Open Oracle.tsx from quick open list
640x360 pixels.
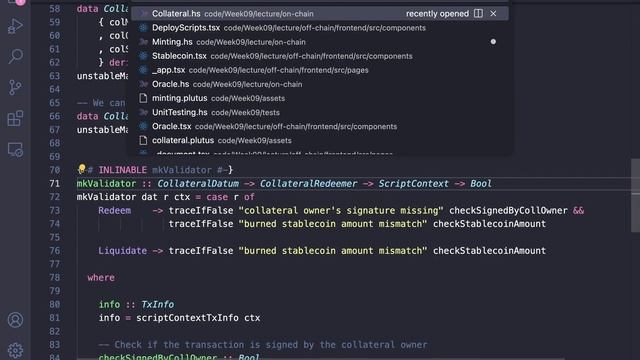[320, 126]
